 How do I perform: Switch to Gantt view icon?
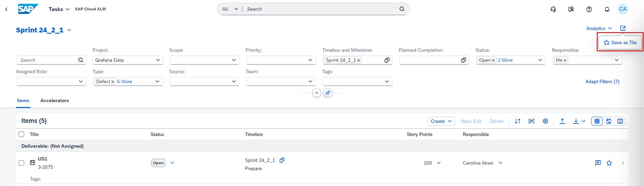click(x=608, y=121)
